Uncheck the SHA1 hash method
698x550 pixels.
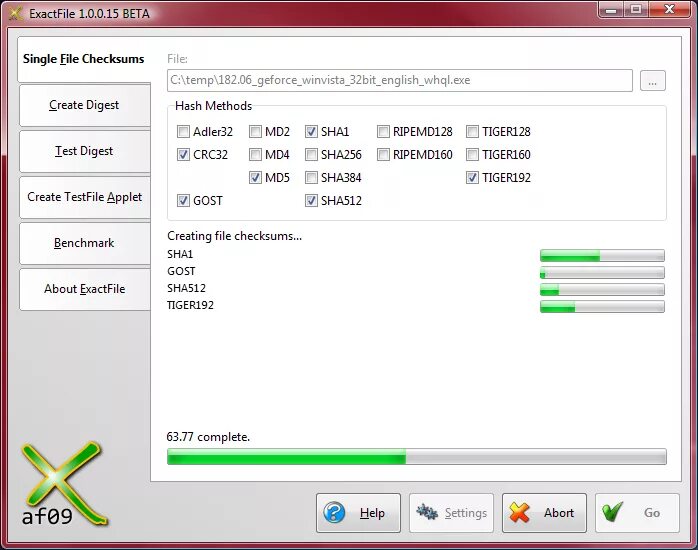click(x=311, y=131)
